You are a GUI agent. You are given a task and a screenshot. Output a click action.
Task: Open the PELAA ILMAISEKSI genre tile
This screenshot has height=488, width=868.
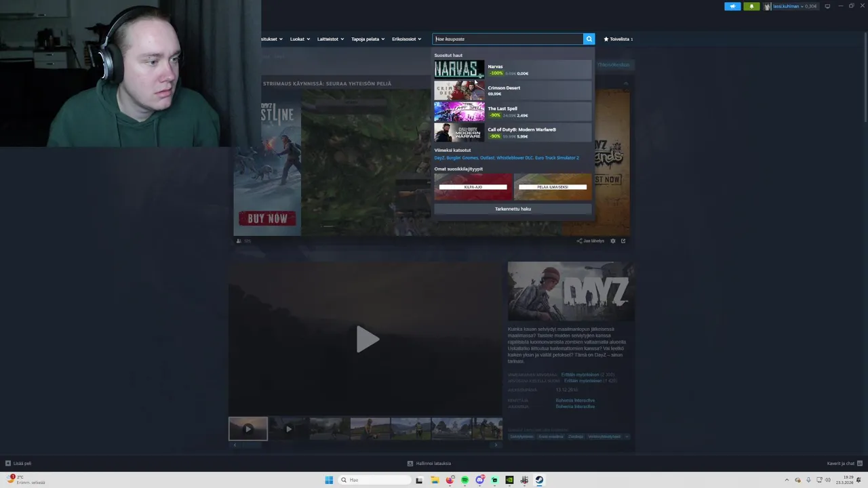tap(553, 187)
